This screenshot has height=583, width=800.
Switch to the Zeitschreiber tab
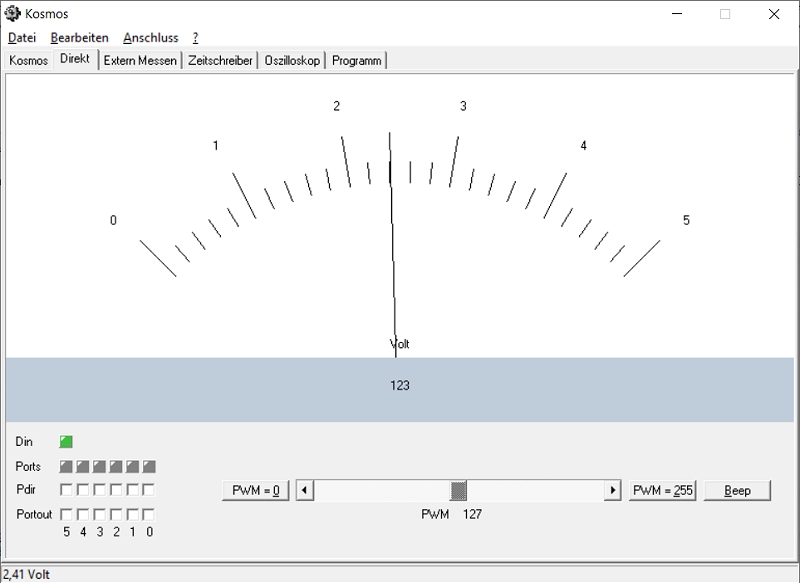[x=220, y=61]
